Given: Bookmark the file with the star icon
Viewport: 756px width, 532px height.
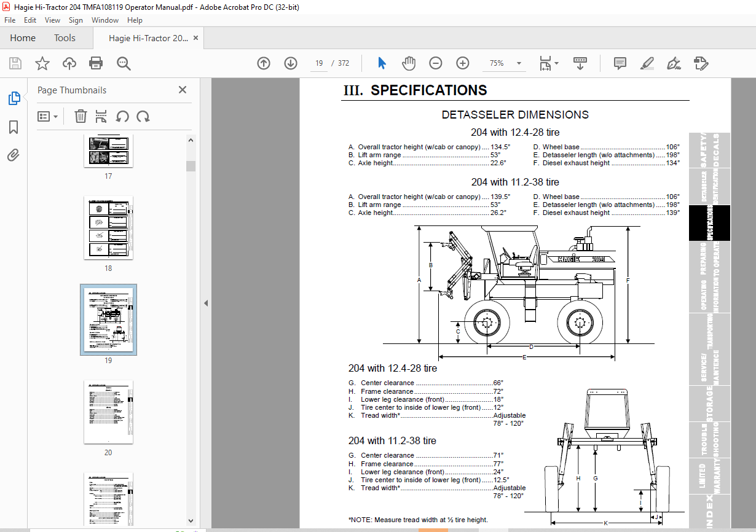Looking at the screenshot, I should (42, 63).
